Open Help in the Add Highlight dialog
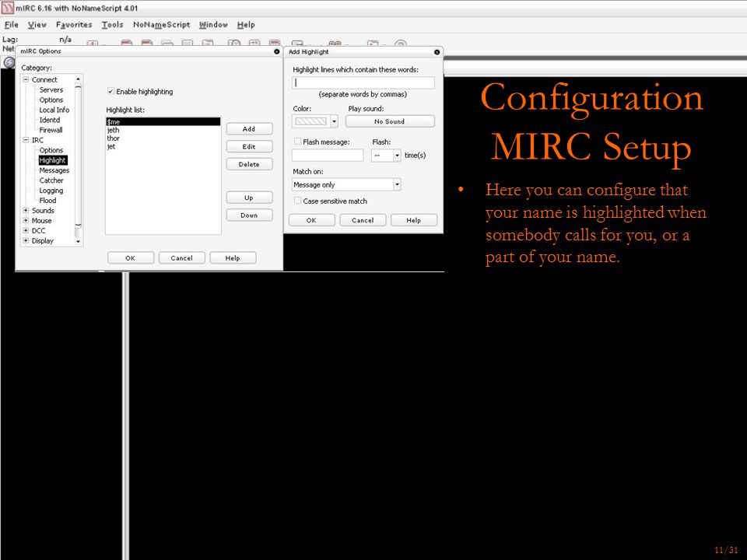This screenshot has width=747, height=560. pyautogui.click(x=413, y=220)
